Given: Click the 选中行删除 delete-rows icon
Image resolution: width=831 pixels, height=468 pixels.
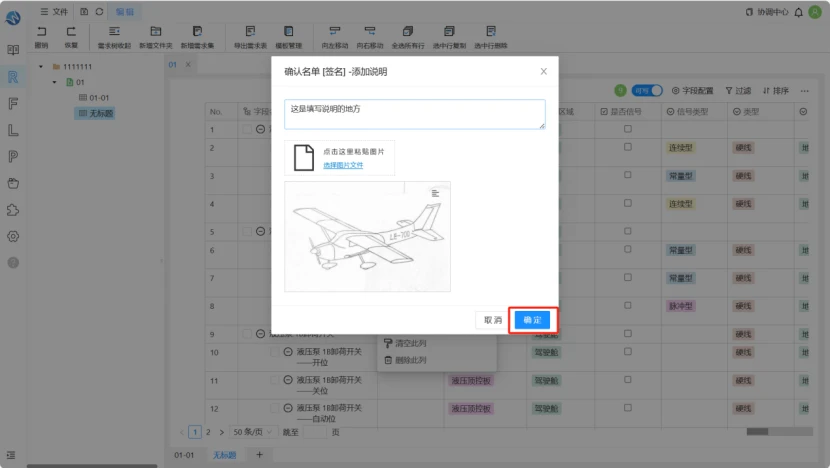Looking at the screenshot, I should click(491, 32).
